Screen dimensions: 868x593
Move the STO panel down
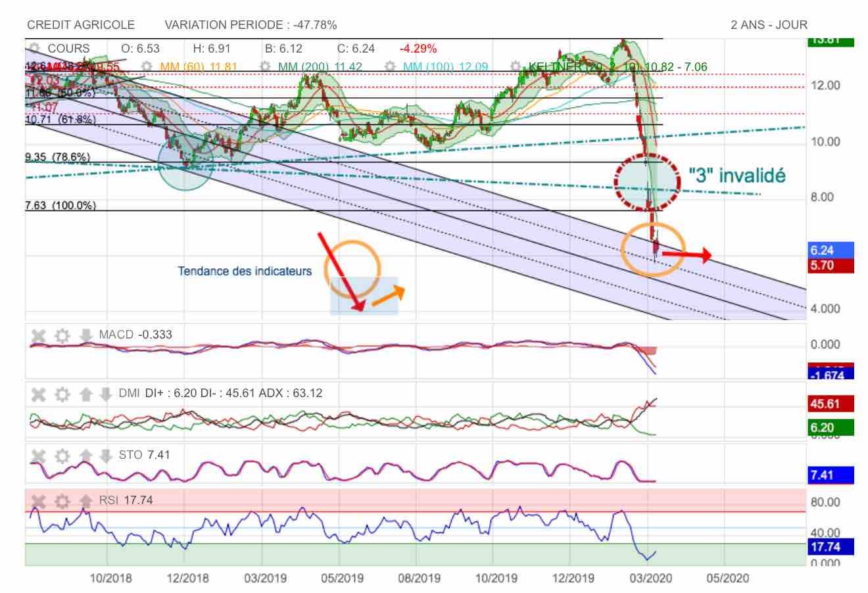pos(105,455)
